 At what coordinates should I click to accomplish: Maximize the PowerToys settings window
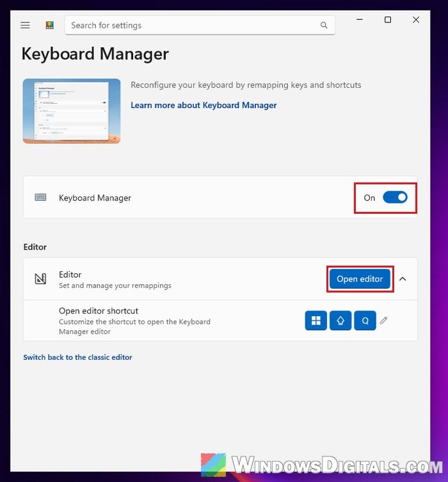point(388,20)
